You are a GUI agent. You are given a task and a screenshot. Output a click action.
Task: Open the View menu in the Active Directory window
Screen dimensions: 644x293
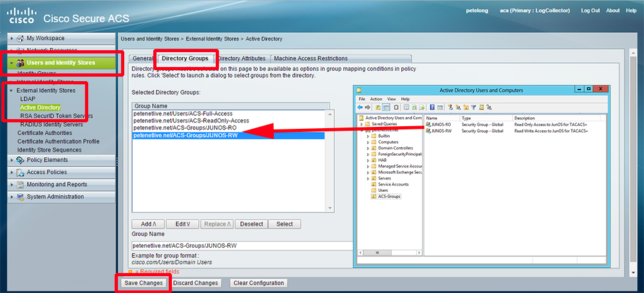(392, 99)
